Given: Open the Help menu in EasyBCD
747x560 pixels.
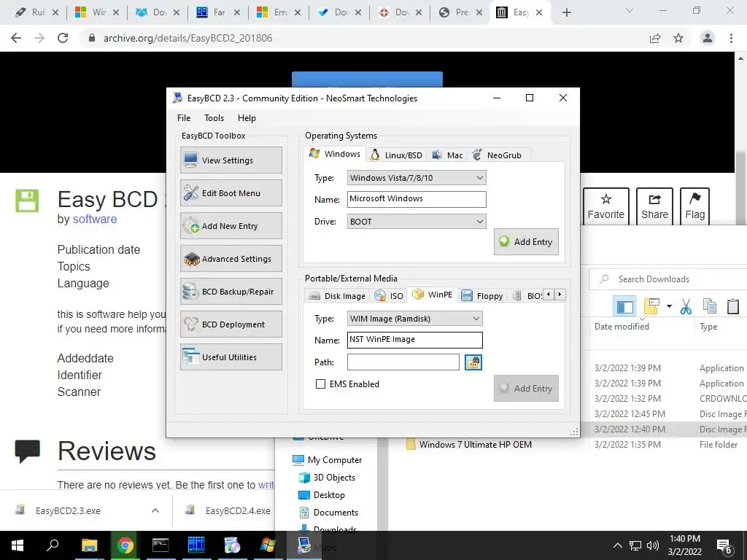Looking at the screenshot, I should [247, 118].
